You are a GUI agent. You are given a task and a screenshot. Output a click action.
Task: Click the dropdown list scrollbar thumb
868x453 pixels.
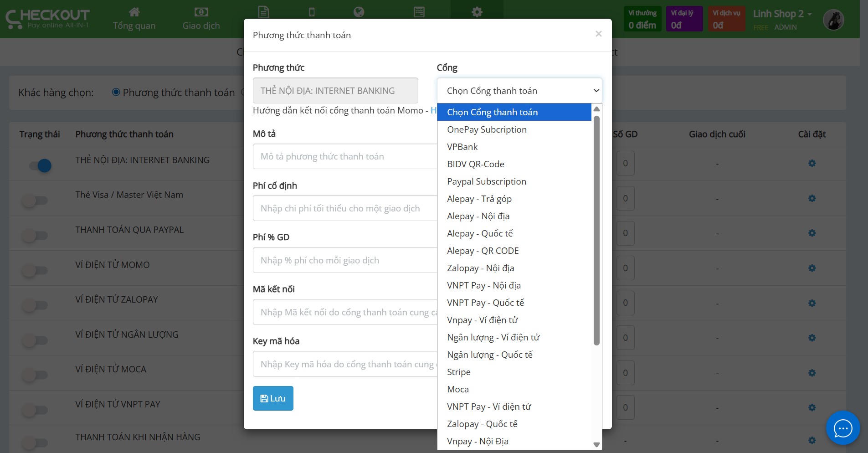coord(596,230)
